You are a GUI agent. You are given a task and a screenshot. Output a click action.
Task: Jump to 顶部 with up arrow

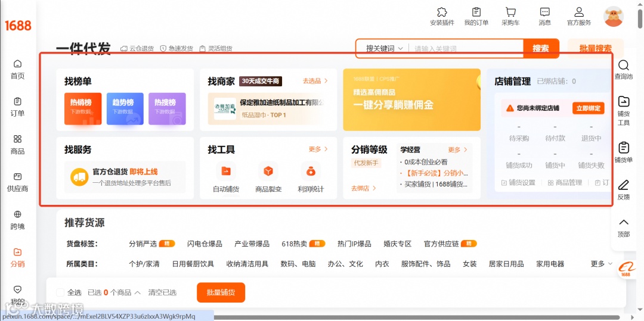click(624, 222)
